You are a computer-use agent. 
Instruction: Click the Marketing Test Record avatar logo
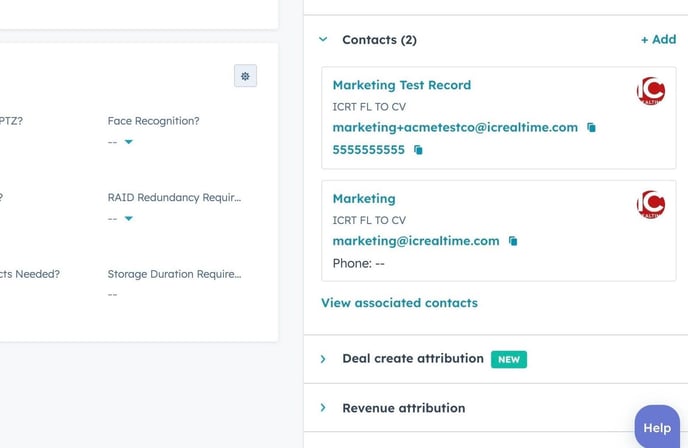point(651,91)
